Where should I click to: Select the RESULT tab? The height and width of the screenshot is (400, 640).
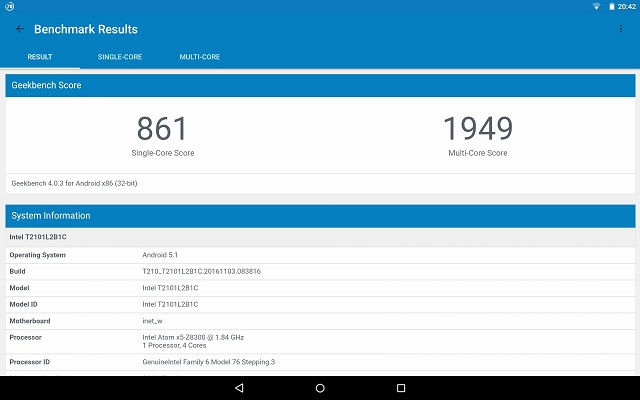pyautogui.click(x=40, y=57)
